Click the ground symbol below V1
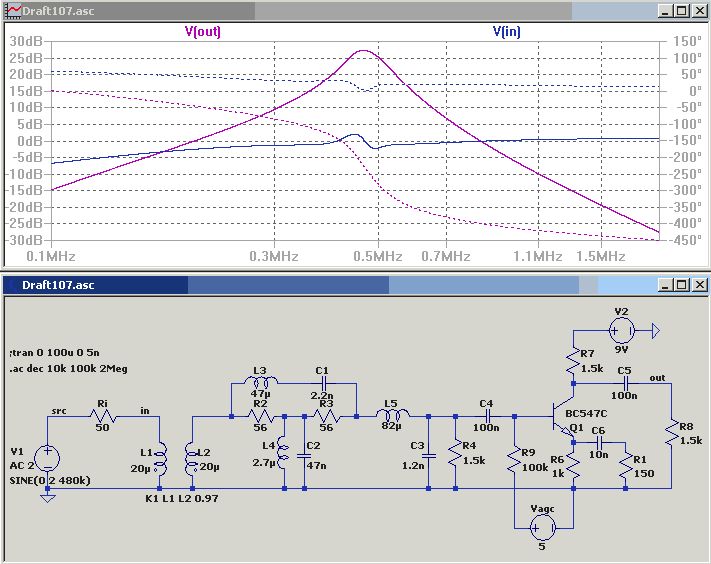Viewport: 711px width, 564px height. [x=48, y=498]
